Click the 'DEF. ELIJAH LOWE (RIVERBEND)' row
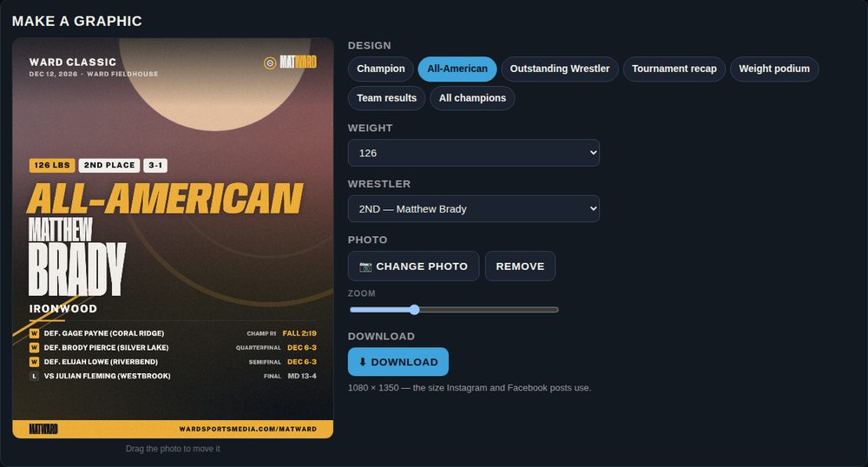Image resolution: width=868 pixels, height=467 pixels. 173,362
